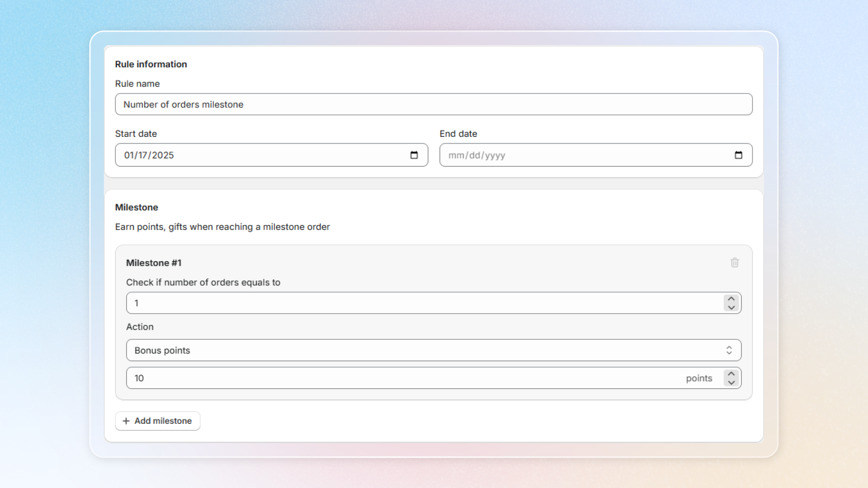Delete Milestone #1 with the trash icon
The width and height of the screenshot is (868, 488).
point(734,263)
